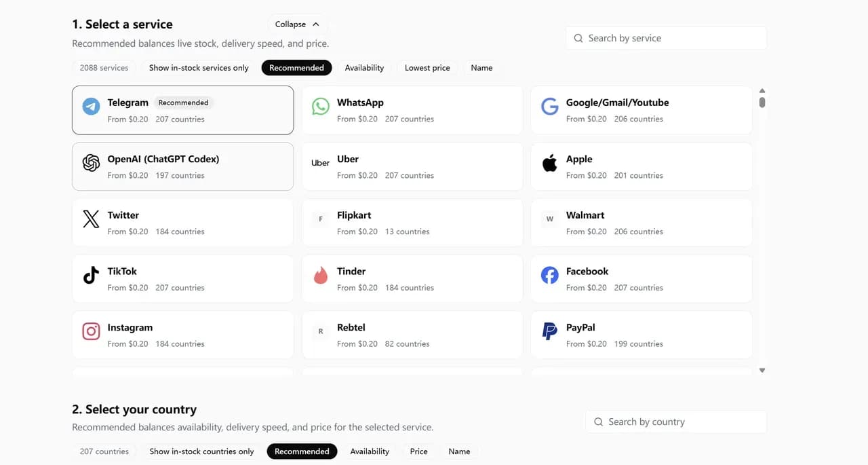Sort countries by Availability
This screenshot has width=868, height=465.
point(370,451)
